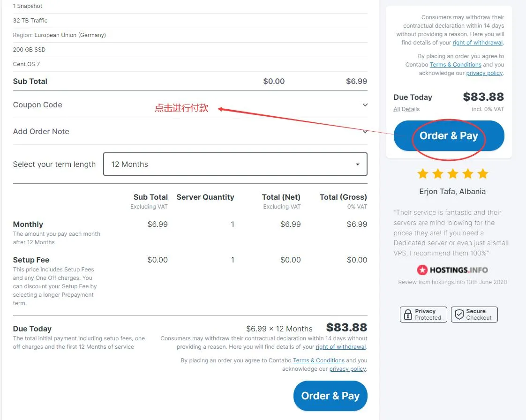This screenshot has width=526, height=420.
Task: Click the Coupon Code label
Action: pyautogui.click(x=38, y=105)
